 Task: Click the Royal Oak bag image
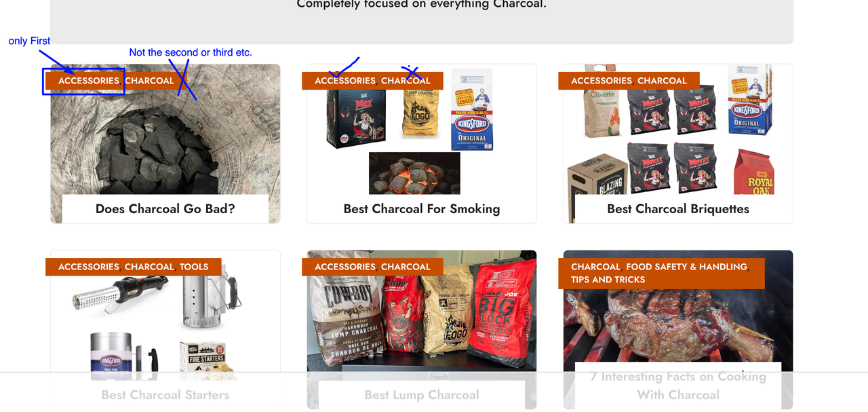(x=754, y=172)
